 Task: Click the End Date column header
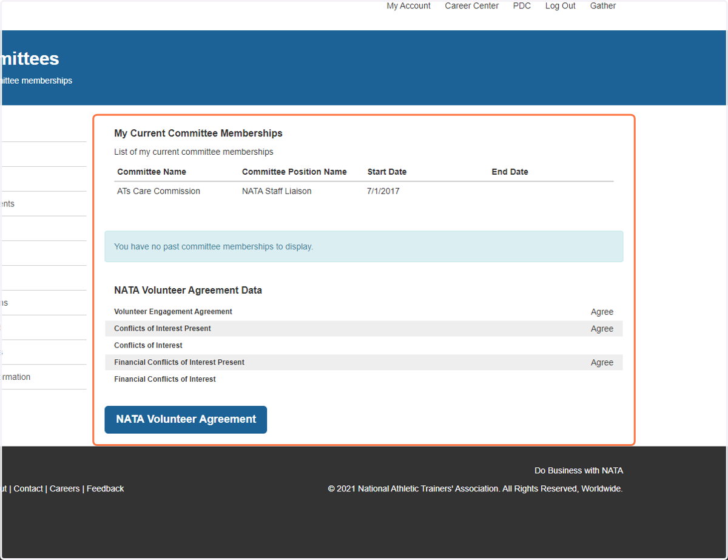[510, 172]
